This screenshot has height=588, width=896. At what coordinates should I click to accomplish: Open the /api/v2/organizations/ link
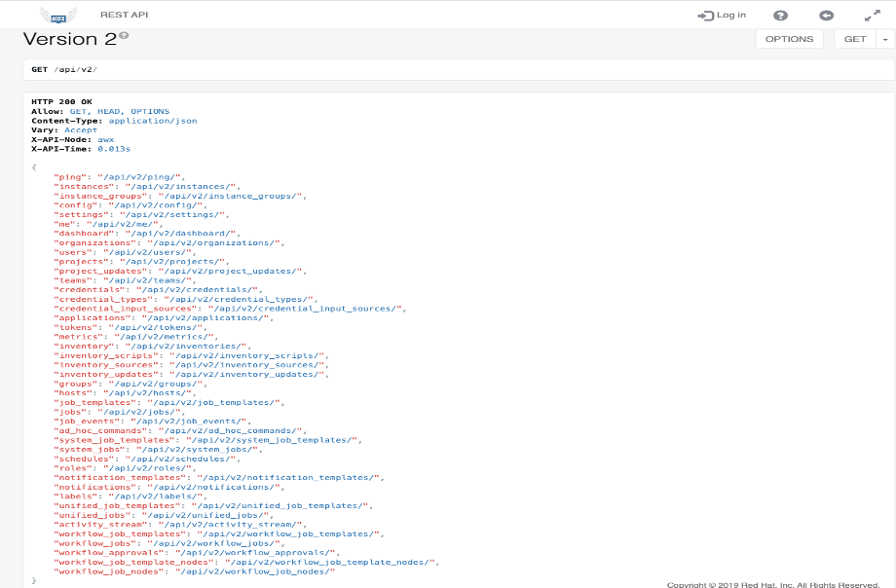213,242
